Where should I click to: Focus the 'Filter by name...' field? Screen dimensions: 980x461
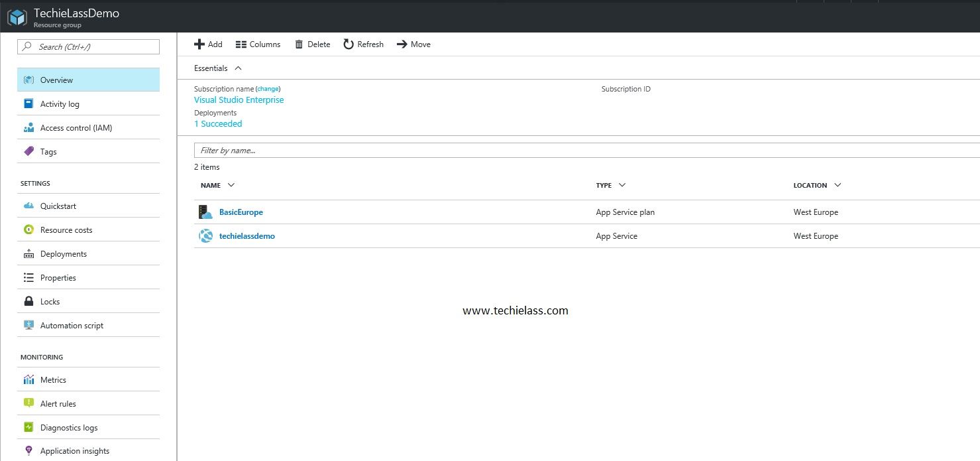click(x=586, y=151)
